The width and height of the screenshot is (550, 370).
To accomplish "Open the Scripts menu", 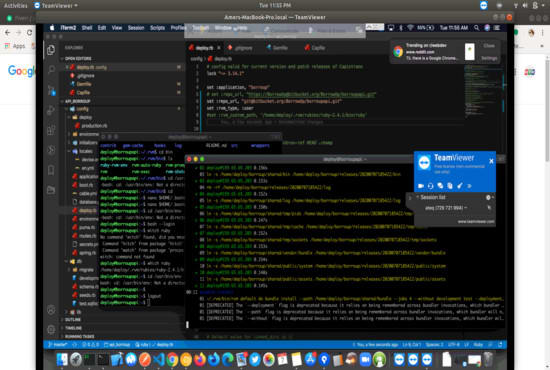I will [157, 28].
